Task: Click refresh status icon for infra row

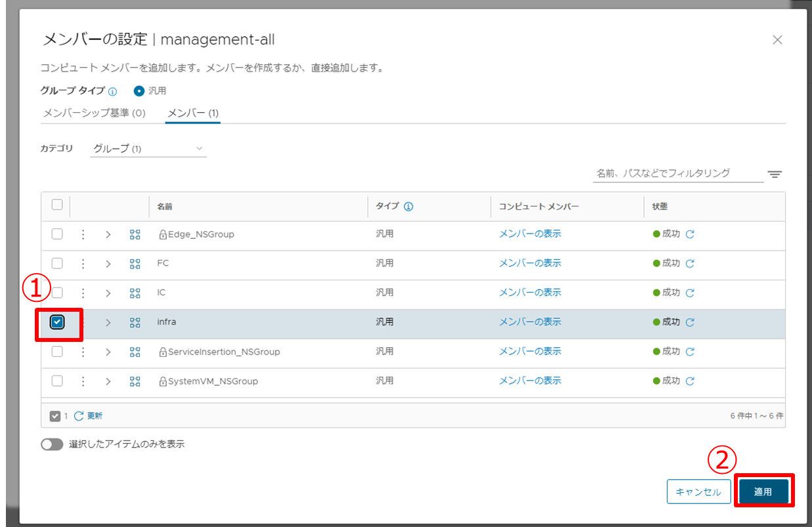Action: tap(690, 322)
